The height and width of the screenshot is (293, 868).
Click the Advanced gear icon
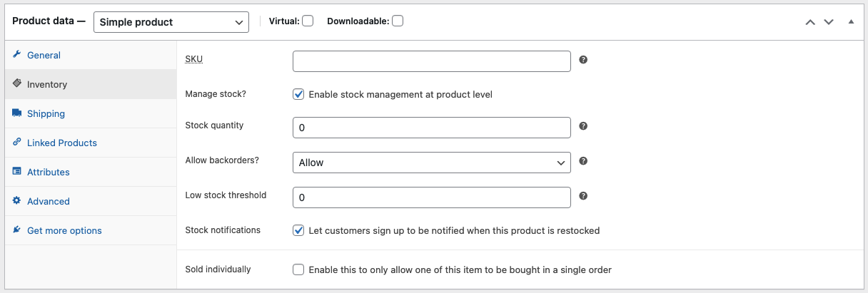point(16,201)
